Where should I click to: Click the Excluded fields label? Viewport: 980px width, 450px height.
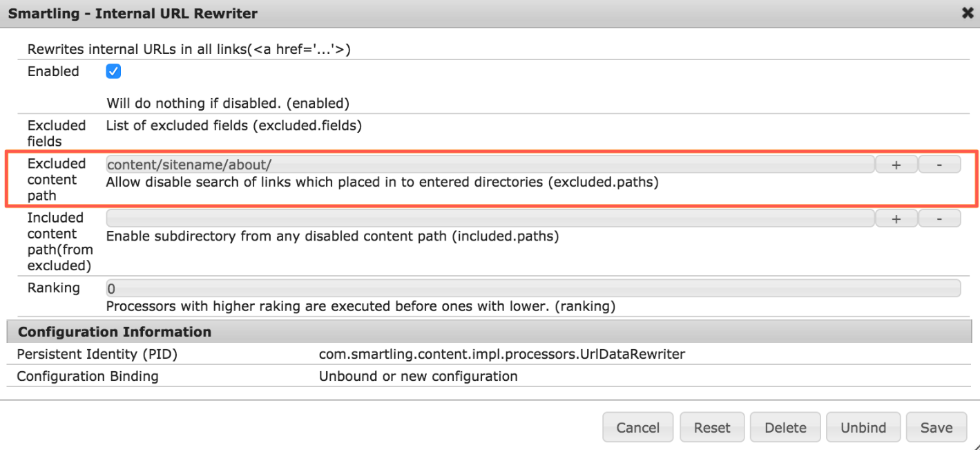click(x=57, y=133)
